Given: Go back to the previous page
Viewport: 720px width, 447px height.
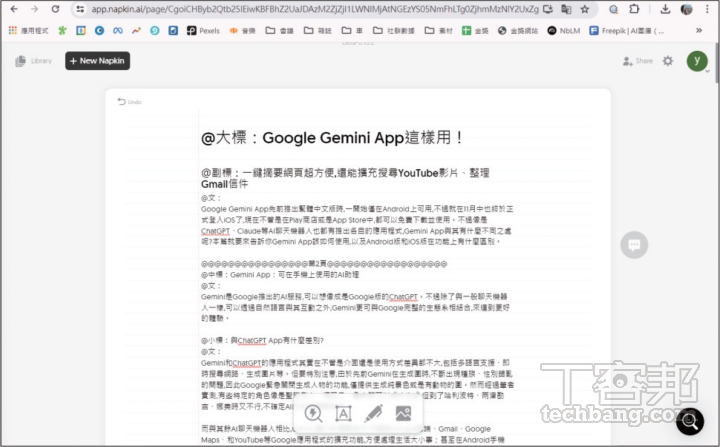Looking at the screenshot, I should point(14,9).
